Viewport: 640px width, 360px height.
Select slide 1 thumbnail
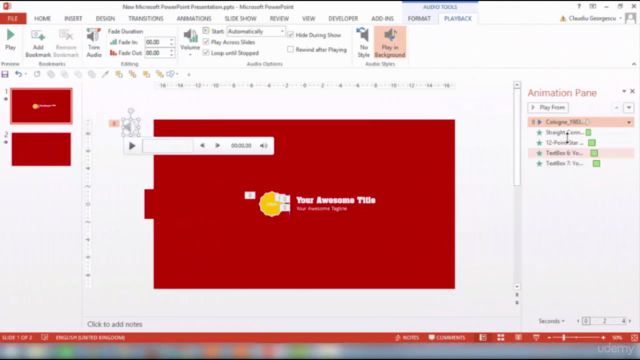[41, 106]
